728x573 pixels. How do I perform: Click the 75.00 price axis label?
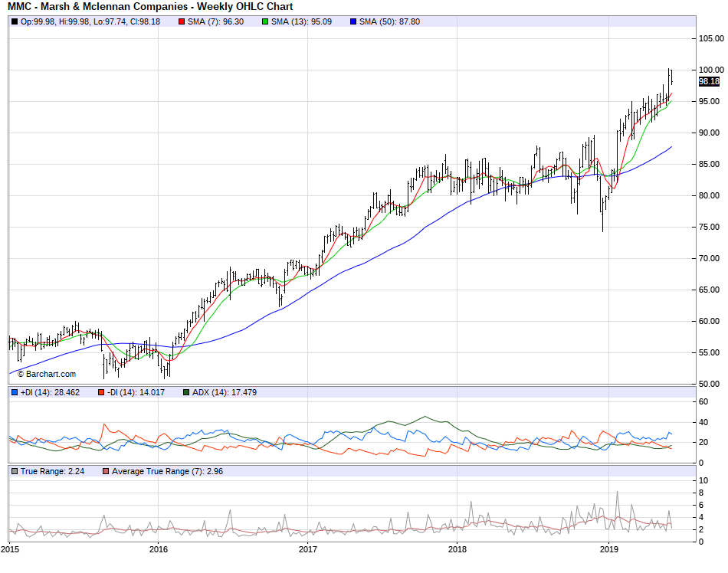pos(709,227)
